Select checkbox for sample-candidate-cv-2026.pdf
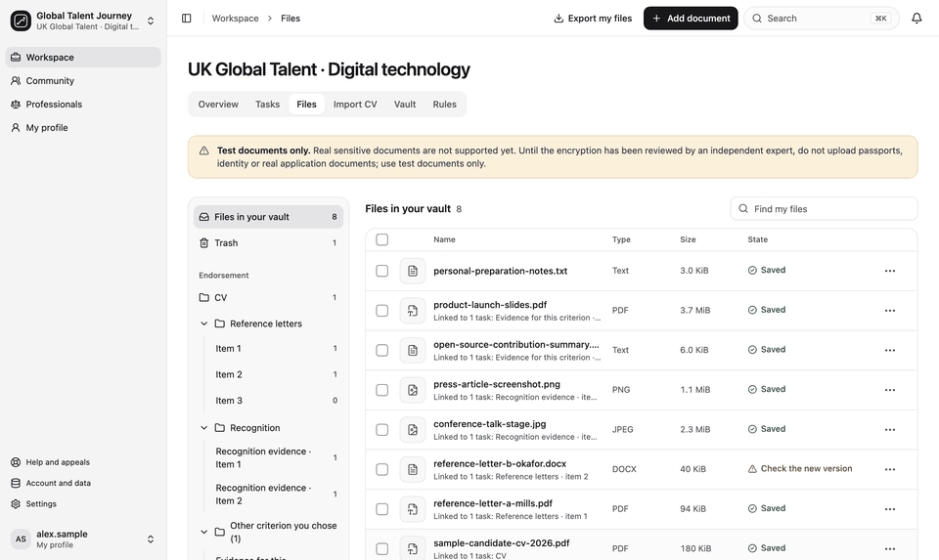 pos(382,548)
